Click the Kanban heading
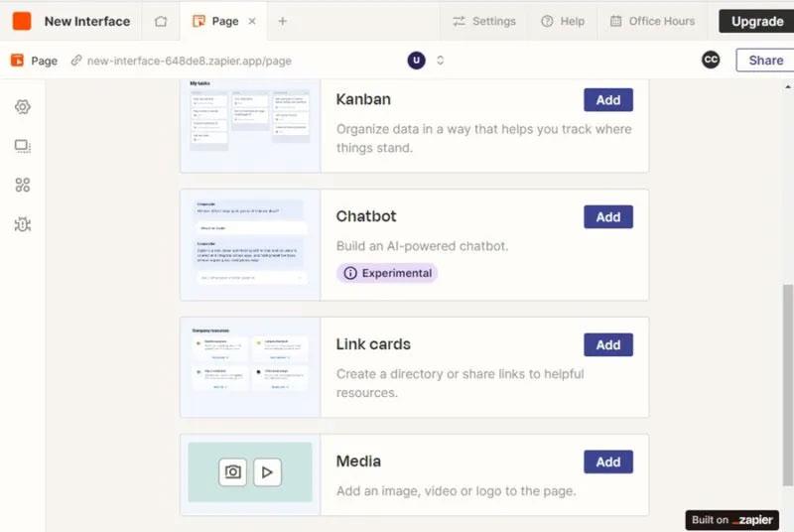794x532 pixels. tap(363, 99)
